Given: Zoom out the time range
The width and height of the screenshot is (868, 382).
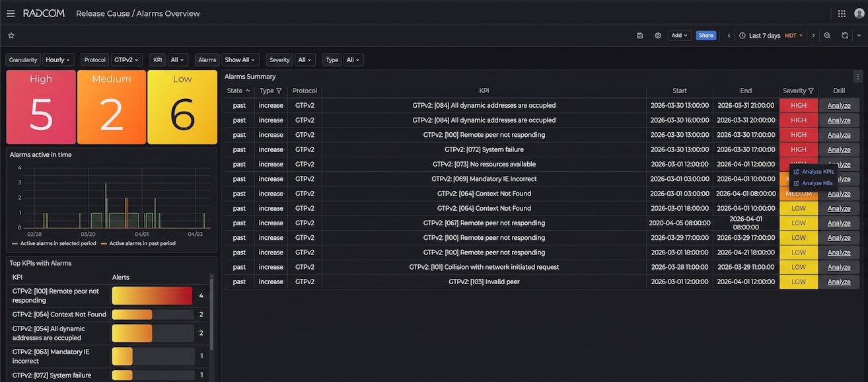Looking at the screenshot, I should coord(827,36).
